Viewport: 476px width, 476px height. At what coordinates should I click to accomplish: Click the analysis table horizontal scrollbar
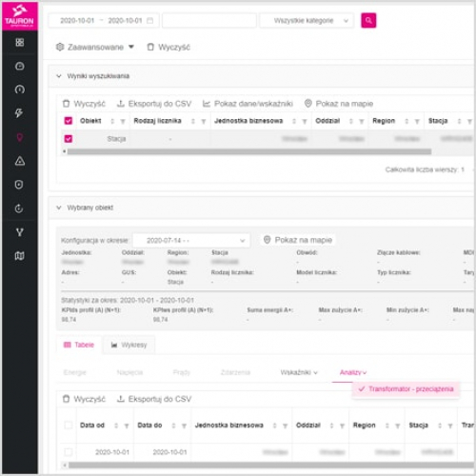[x=271, y=466]
